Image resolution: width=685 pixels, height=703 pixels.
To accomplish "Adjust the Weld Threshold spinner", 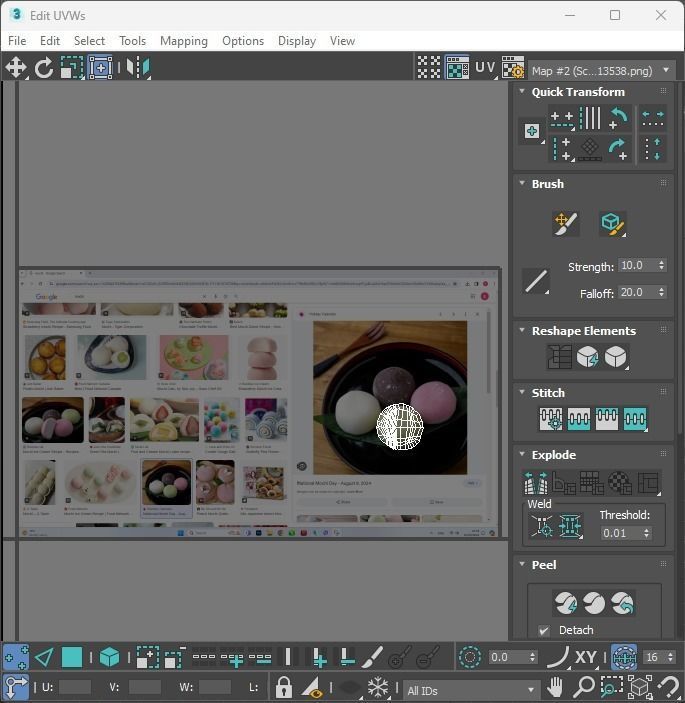I will (646, 533).
